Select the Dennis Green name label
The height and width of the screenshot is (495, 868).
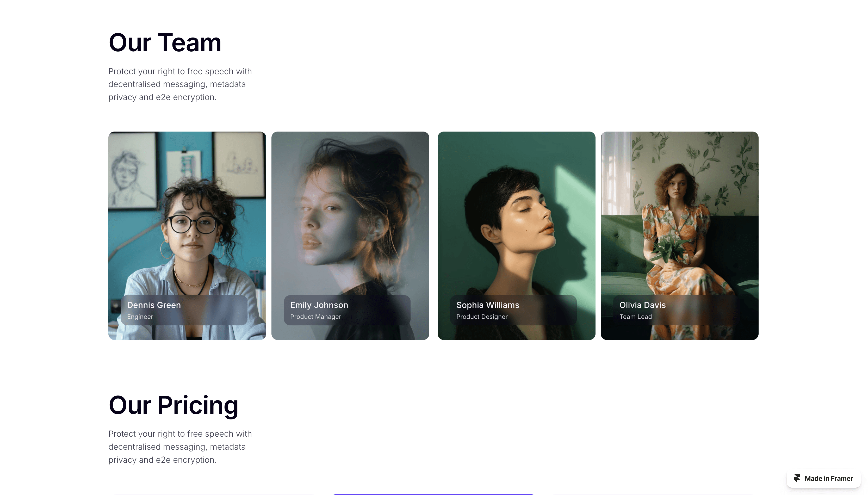pos(154,305)
